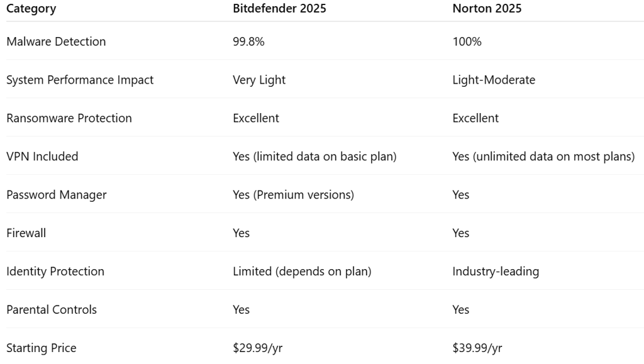Click the limited data on basic plan cell
Viewport: 644px width, 364px height.
pyautogui.click(x=314, y=157)
